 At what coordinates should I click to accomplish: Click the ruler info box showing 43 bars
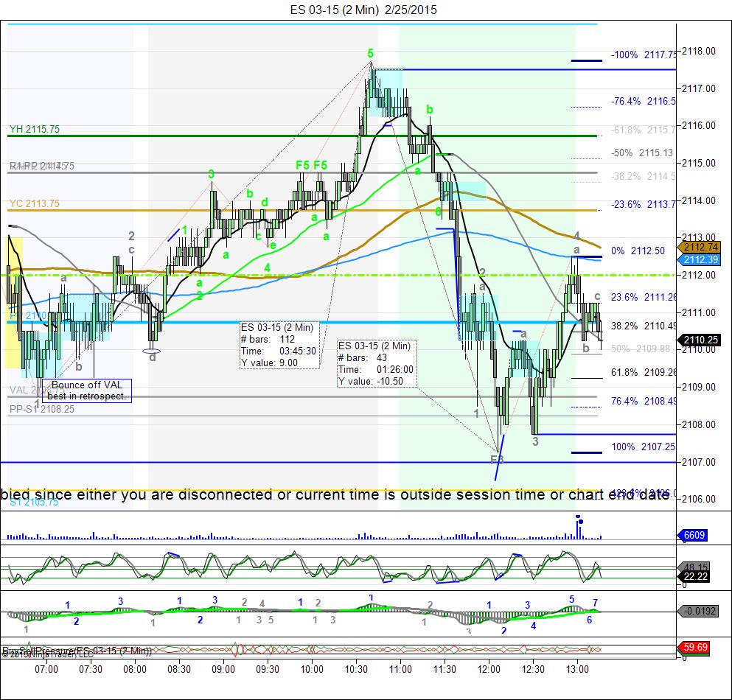tap(377, 363)
